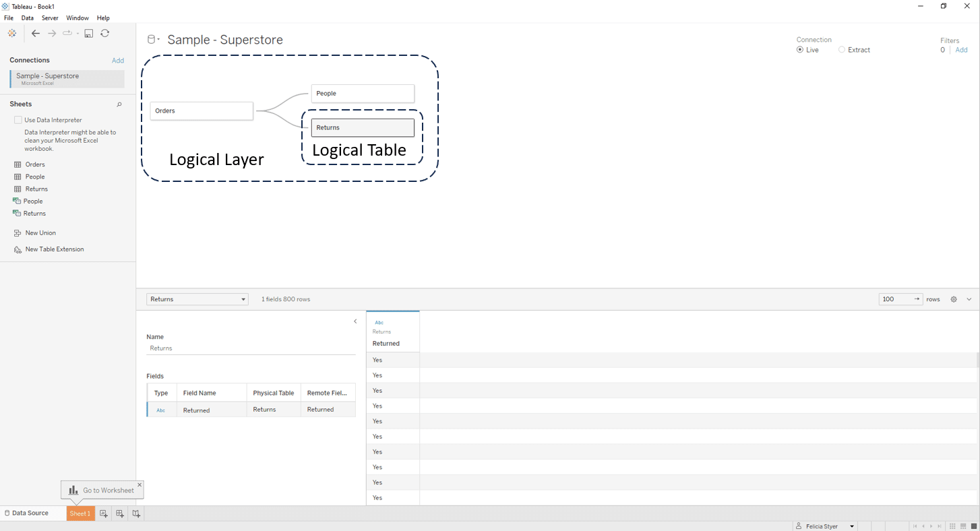
Task: Click the New Union icon
Action: tap(18, 233)
